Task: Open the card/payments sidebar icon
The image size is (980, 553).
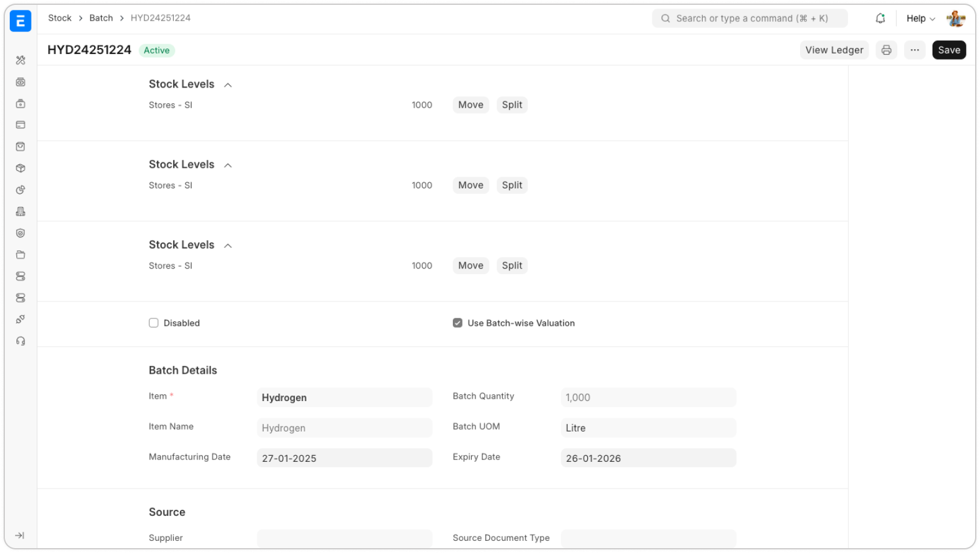Action: 21,125
